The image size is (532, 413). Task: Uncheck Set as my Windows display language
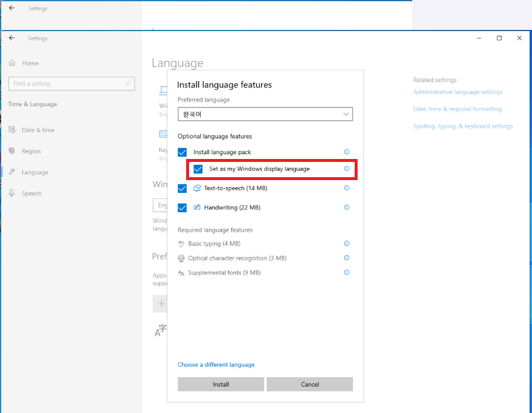[x=198, y=169]
